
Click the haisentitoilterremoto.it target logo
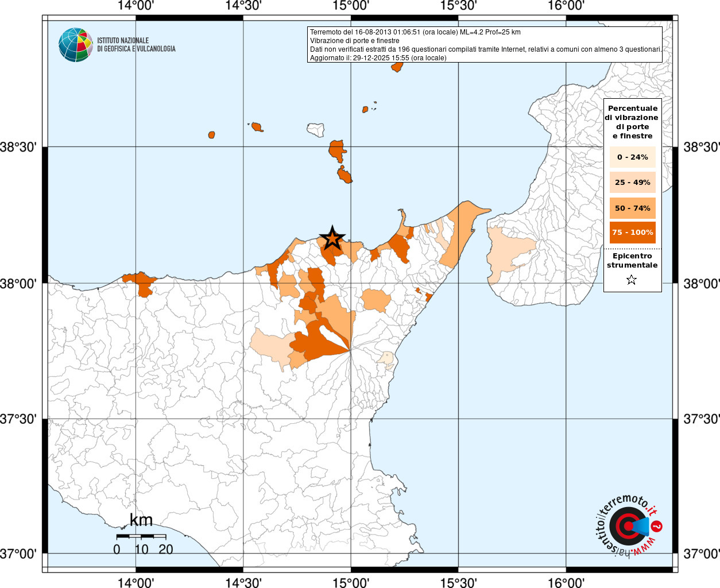(629, 525)
